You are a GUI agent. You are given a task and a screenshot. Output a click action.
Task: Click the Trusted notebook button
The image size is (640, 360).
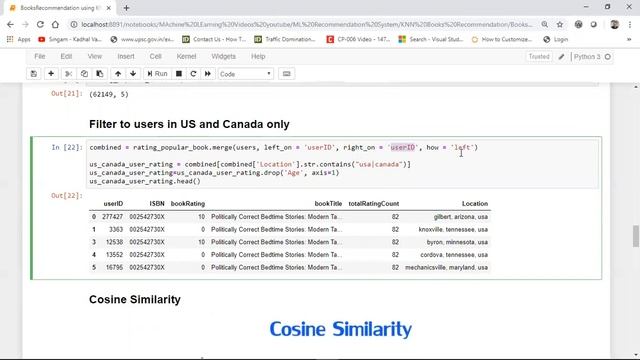(x=539, y=57)
